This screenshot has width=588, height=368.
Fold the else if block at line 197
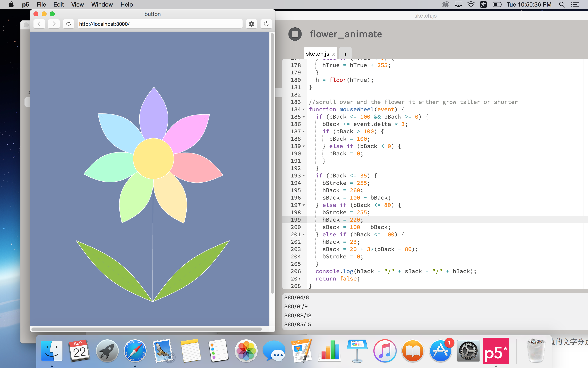(x=303, y=205)
